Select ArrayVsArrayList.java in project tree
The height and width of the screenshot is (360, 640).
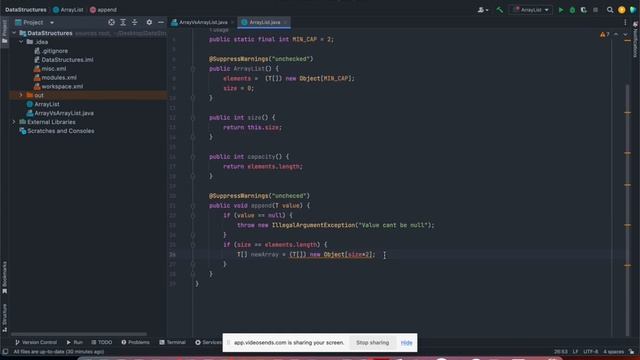coord(60,113)
